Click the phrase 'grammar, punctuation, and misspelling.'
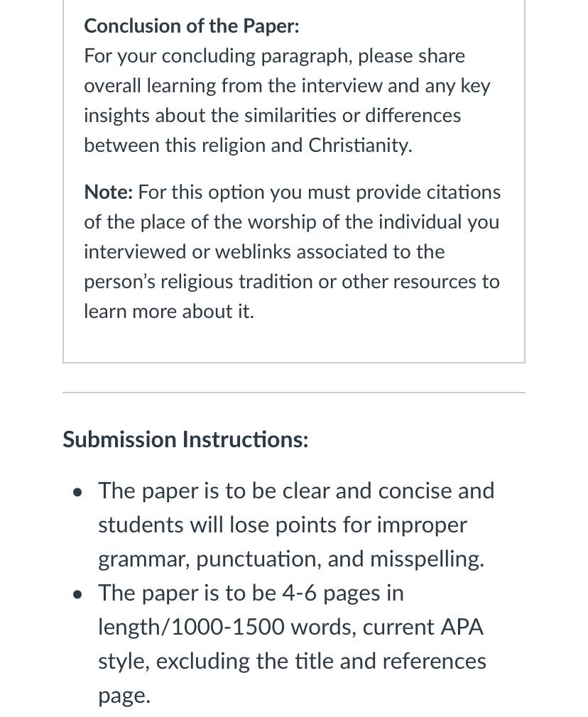 tap(291, 559)
